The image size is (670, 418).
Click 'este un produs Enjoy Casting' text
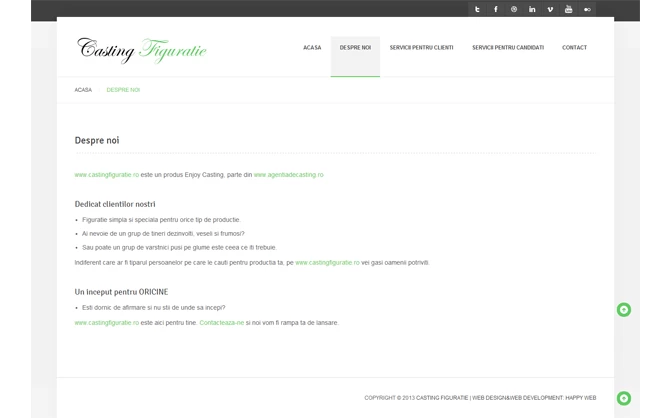(182, 175)
